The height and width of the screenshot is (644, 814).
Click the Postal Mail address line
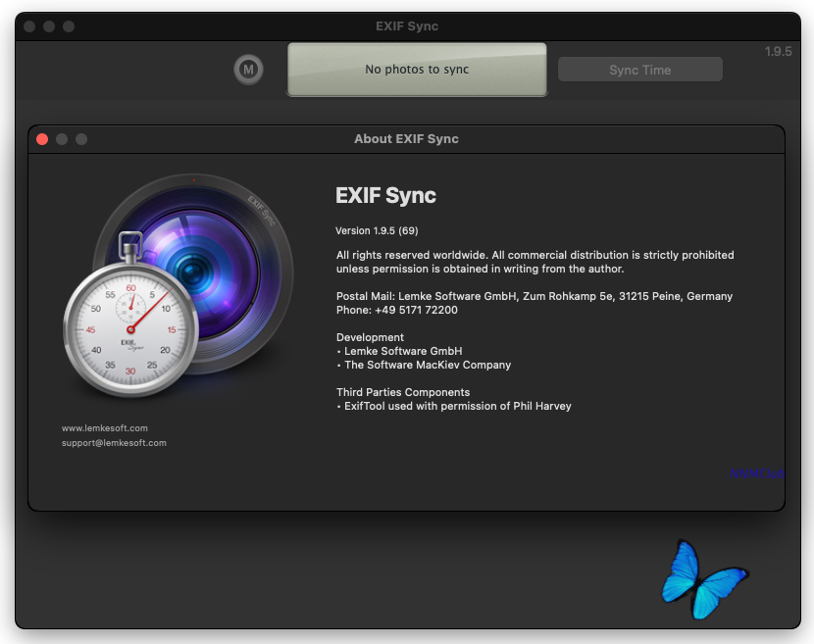point(534,296)
